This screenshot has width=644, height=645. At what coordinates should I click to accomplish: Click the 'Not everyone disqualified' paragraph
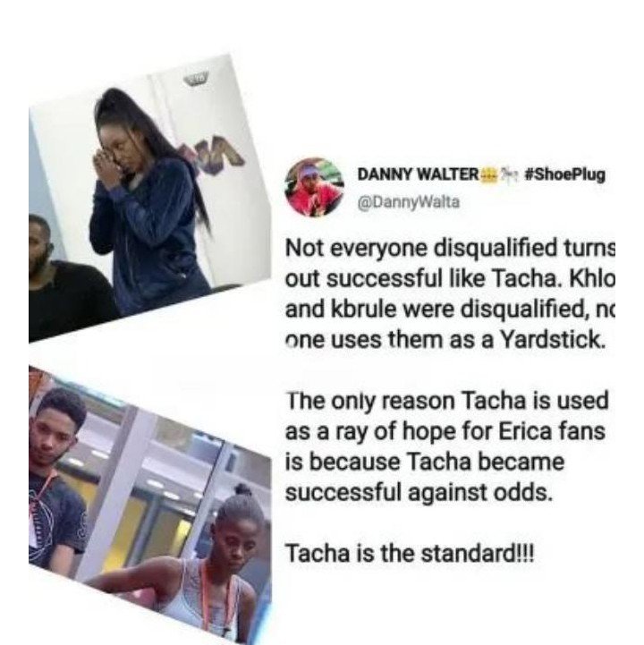[450, 294]
